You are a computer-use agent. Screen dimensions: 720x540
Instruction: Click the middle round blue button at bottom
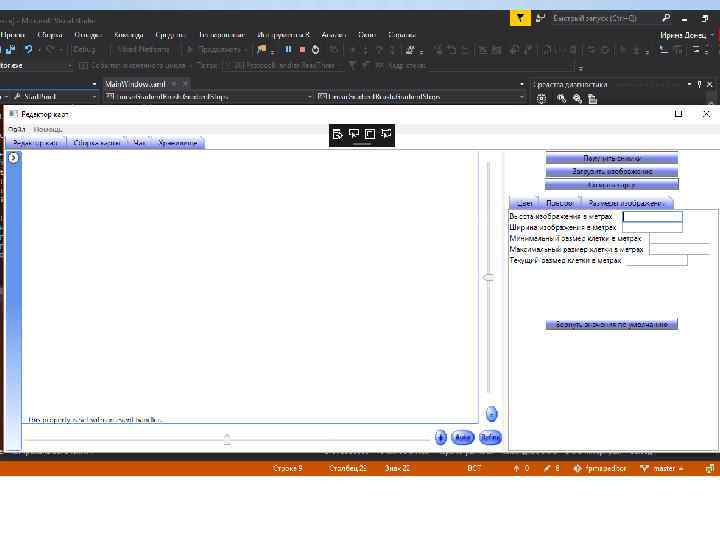tap(462, 437)
